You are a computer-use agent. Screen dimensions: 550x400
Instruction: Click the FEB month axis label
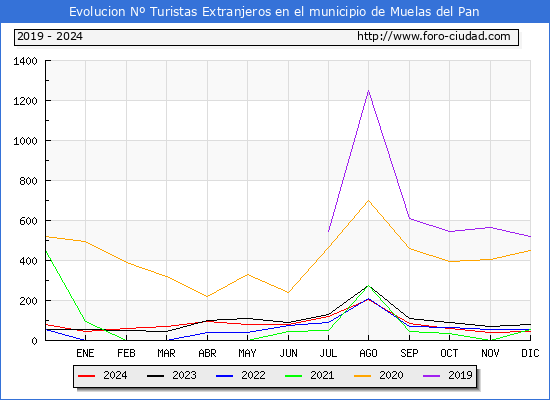tap(126, 353)
